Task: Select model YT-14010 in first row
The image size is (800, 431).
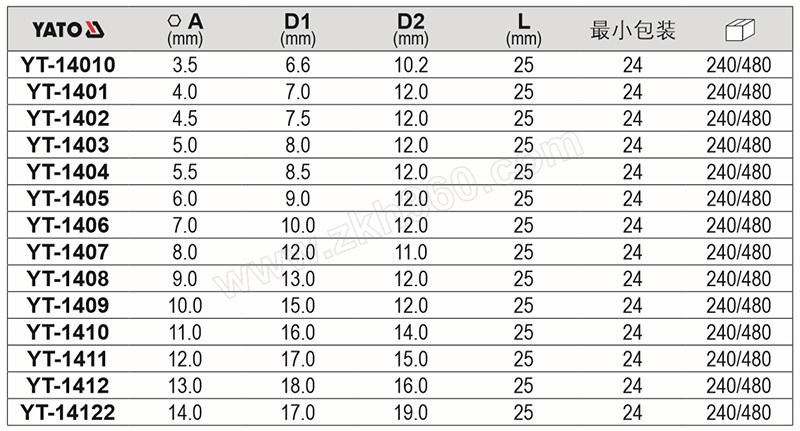Action: click(x=68, y=65)
